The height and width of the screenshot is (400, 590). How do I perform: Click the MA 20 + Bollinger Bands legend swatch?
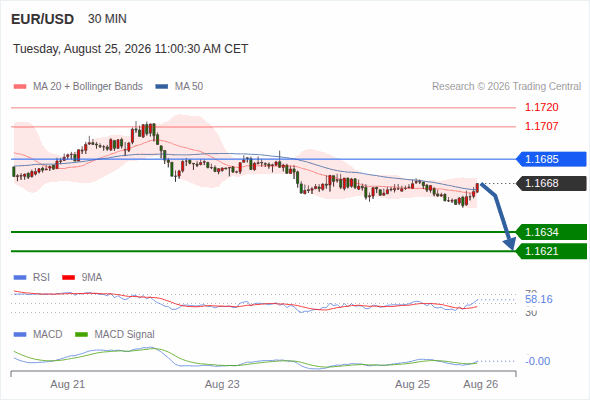click(20, 87)
